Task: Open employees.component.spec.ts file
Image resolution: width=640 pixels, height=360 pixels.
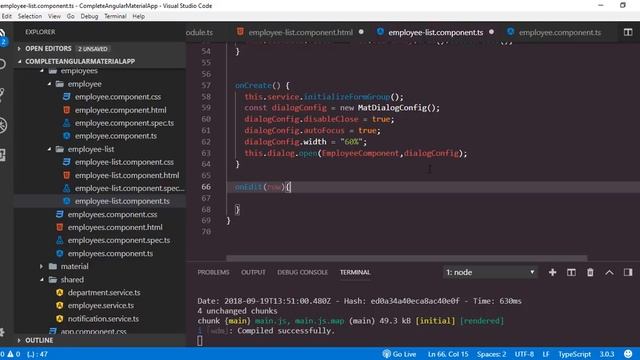Action: (118, 241)
